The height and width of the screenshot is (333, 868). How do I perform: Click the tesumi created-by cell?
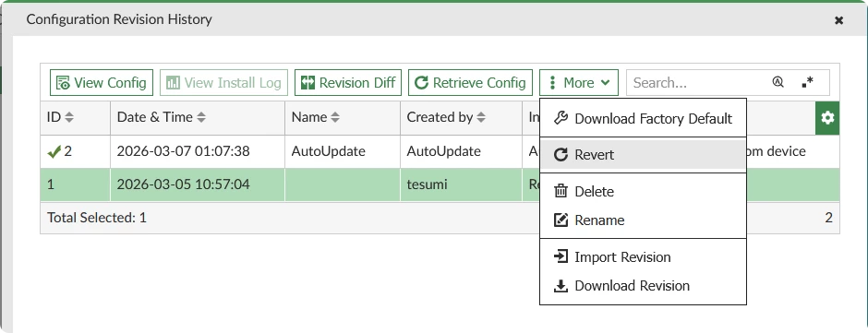point(461,184)
